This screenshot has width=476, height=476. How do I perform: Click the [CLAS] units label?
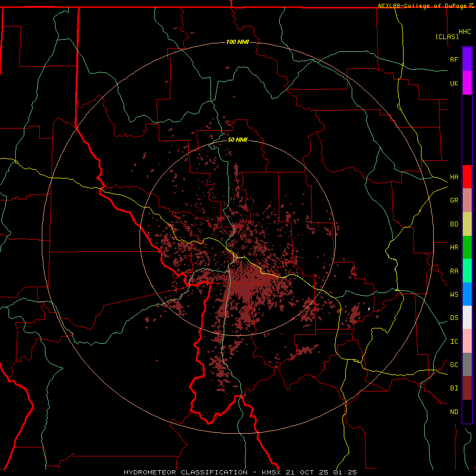tap(447, 37)
